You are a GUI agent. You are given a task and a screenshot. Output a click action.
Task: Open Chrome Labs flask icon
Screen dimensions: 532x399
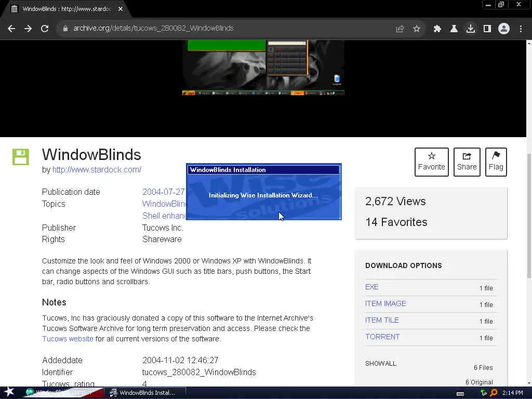tap(454, 29)
